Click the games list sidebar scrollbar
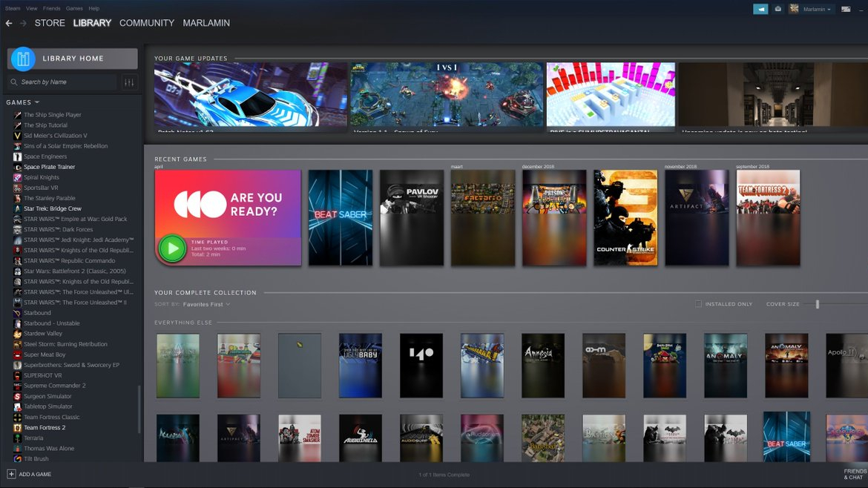 click(139, 409)
